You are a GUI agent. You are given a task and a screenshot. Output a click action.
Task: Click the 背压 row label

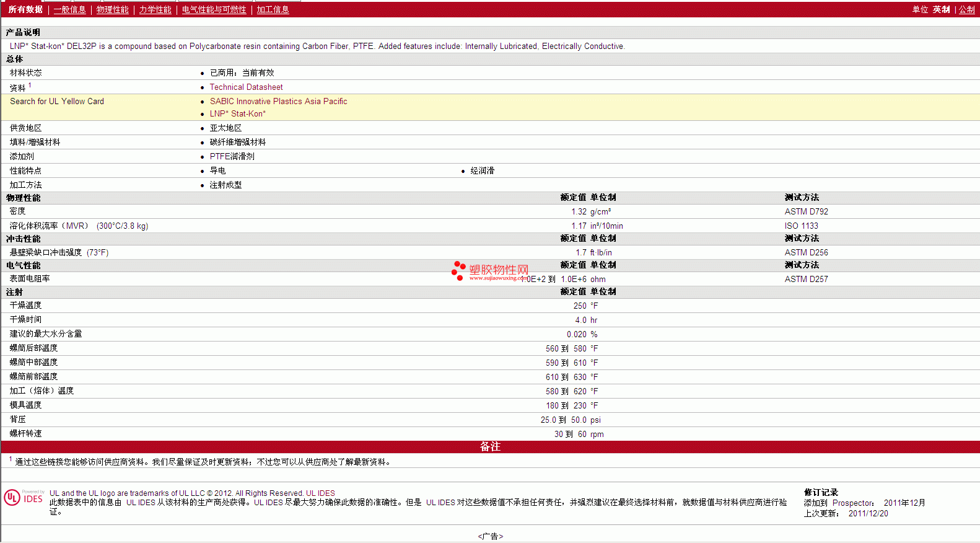pyautogui.click(x=18, y=420)
